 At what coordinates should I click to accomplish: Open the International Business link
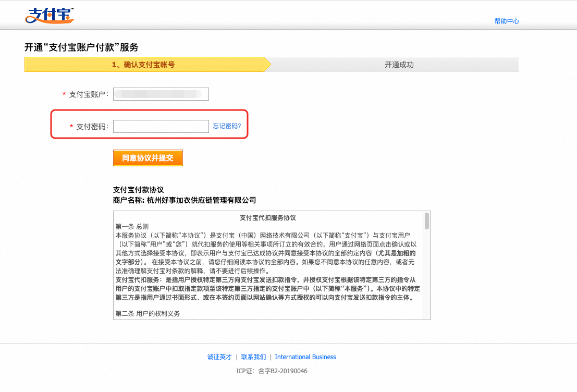[305, 357]
